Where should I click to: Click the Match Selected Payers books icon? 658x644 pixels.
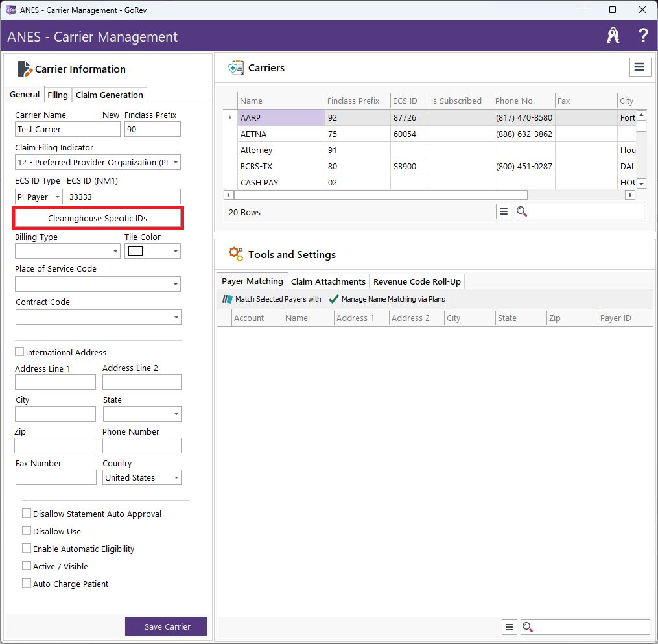[x=227, y=299]
